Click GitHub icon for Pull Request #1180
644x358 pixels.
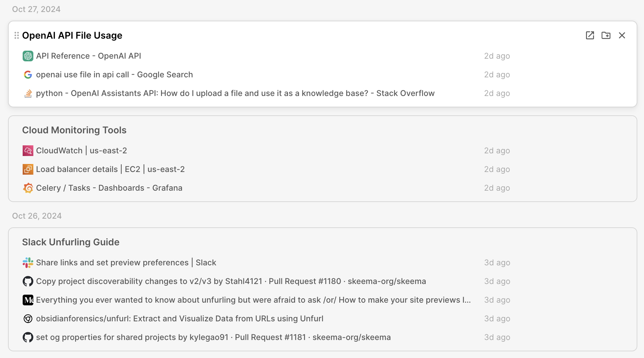coord(28,281)
